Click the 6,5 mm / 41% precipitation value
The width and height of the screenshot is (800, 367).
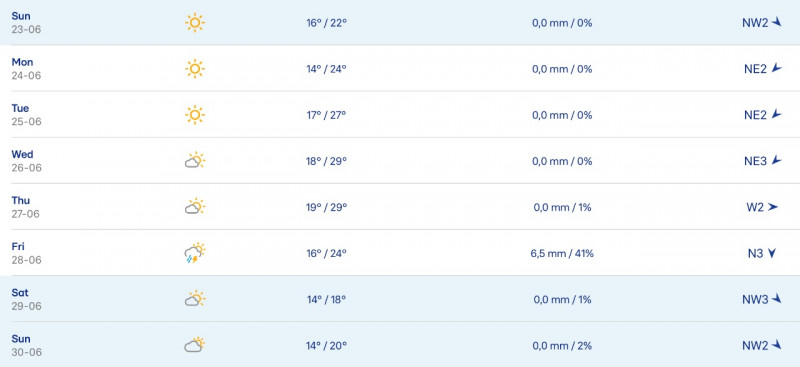[562, 253]
